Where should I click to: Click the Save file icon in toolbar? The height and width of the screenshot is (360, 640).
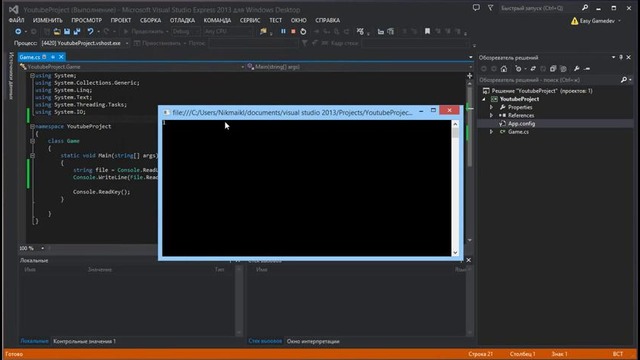coord(67,31)
